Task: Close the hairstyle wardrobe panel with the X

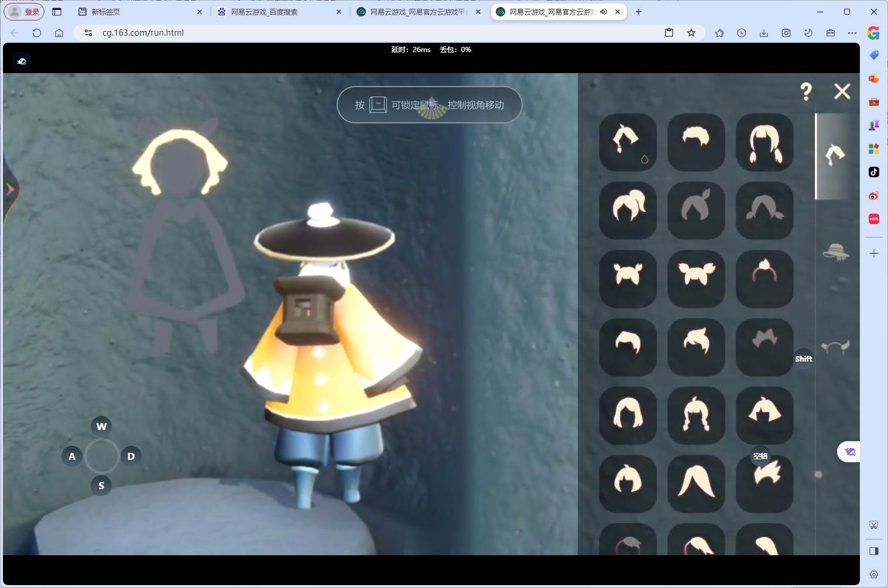Action: tap(842, 91)
